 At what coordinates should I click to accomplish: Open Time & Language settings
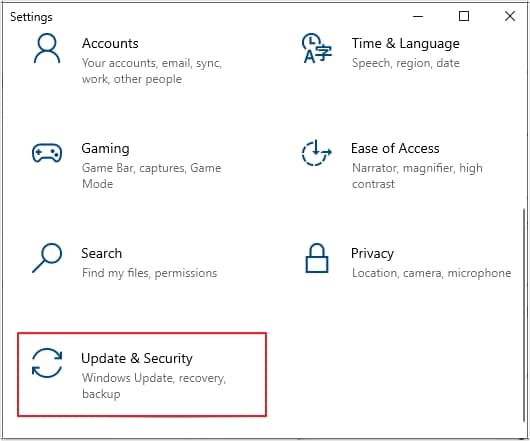[406, 44]
